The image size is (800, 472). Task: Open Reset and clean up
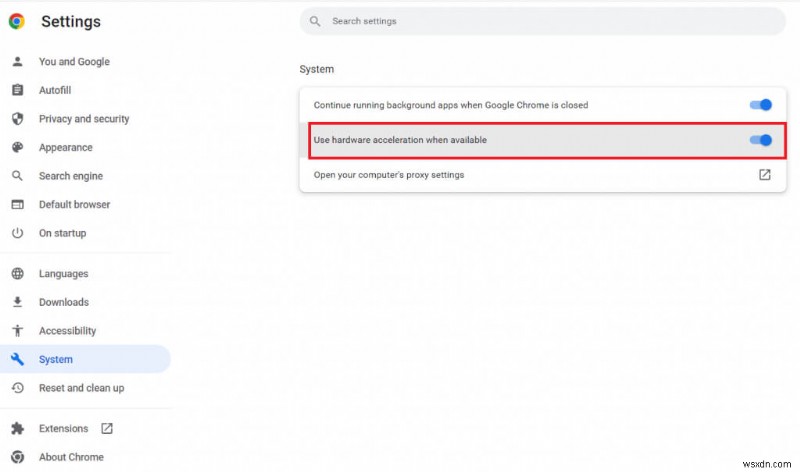tap(82, 388)
